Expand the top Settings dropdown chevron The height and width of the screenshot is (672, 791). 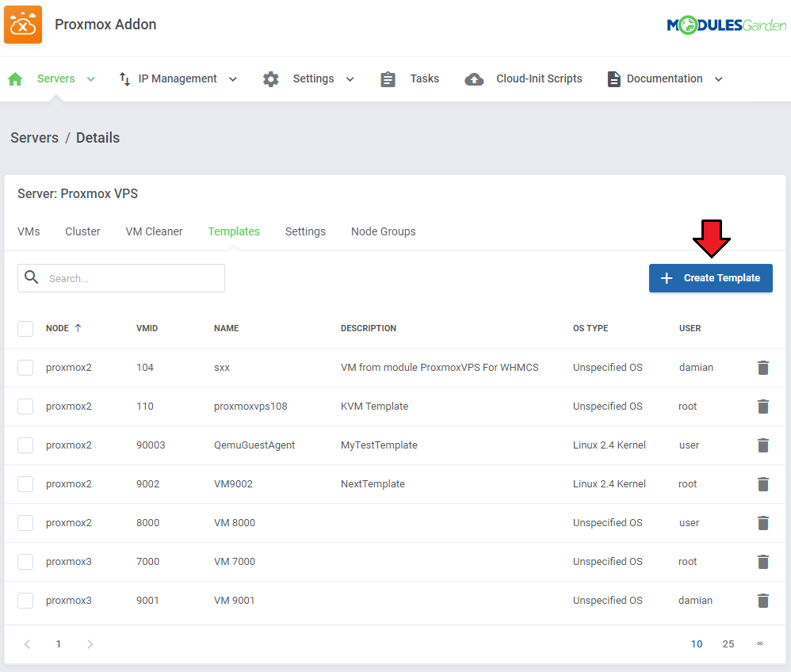pos(350,79)
